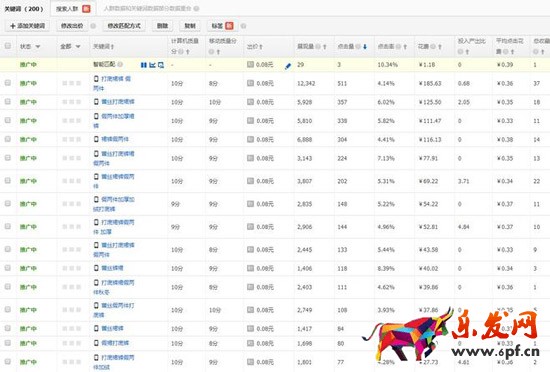
Task: Open the chart icon in 智能匹配 row
Action: coord(152,65)
